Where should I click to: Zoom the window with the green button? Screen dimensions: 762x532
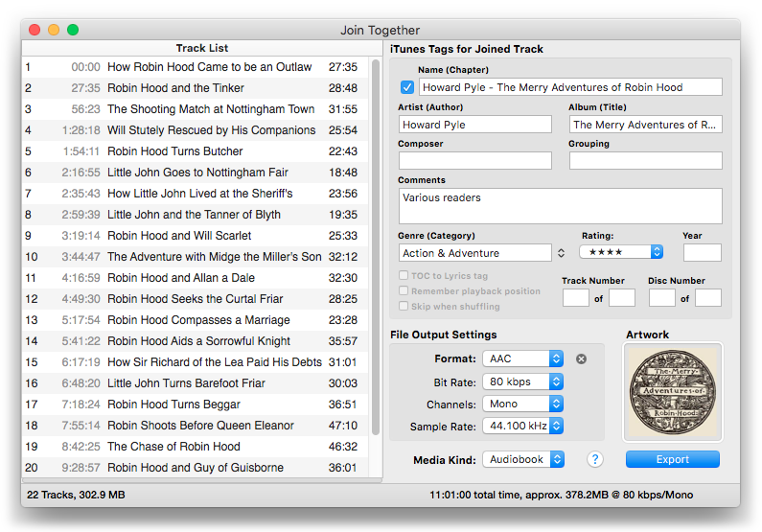click(73, 30)
